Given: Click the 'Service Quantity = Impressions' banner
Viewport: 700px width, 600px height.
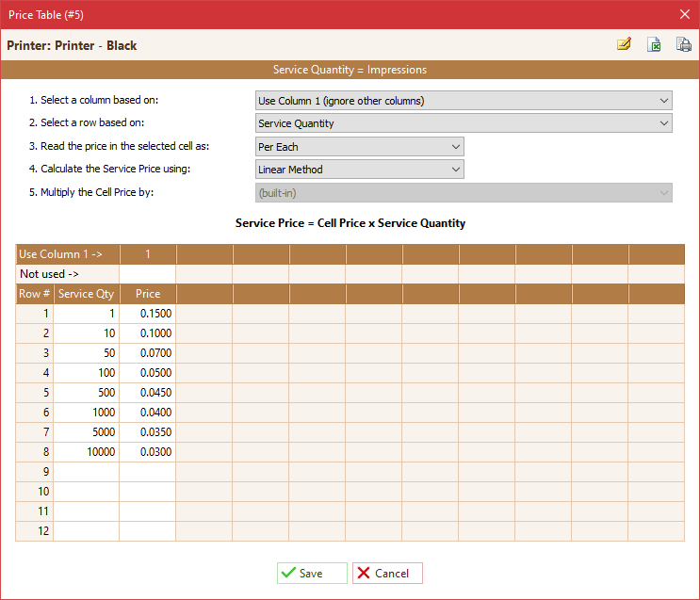Looking at the screenshot, I should coord(350,70).
